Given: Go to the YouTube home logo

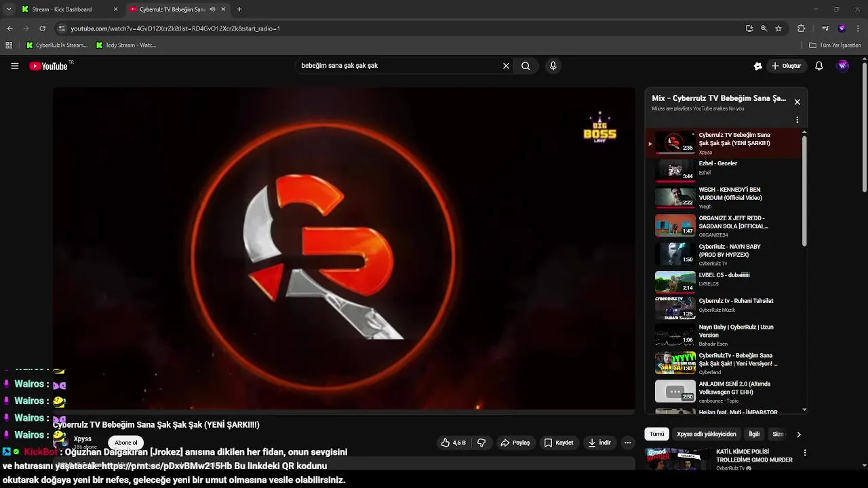Looking at the screenshot, I should (49, 66).
